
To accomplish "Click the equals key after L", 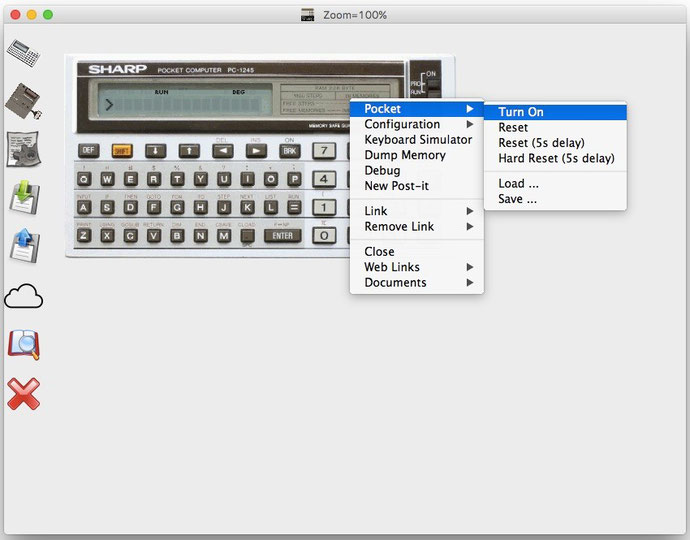I will click(294, 207).
